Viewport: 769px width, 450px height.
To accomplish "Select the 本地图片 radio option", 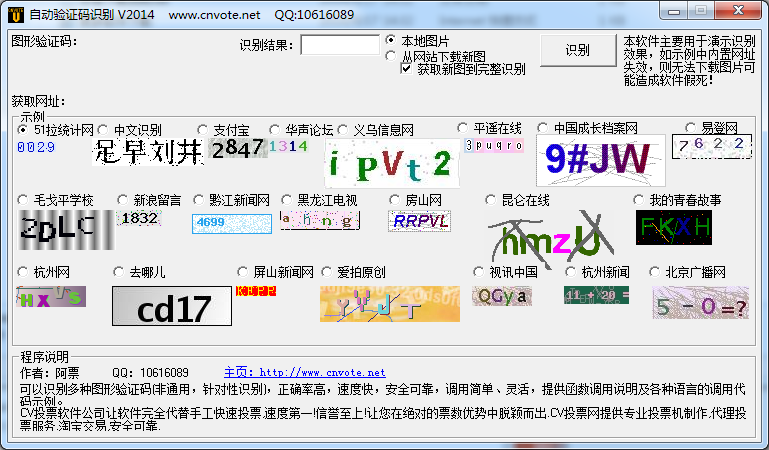I will [391, 40].
